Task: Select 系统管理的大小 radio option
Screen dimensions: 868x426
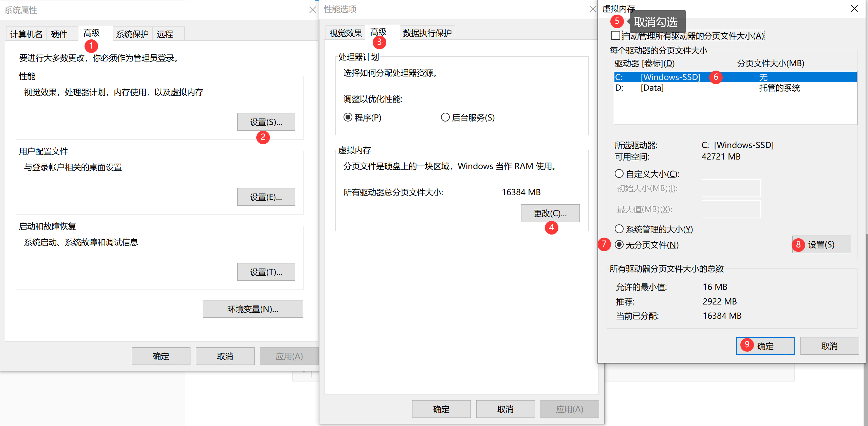Action: click(619, 229)
